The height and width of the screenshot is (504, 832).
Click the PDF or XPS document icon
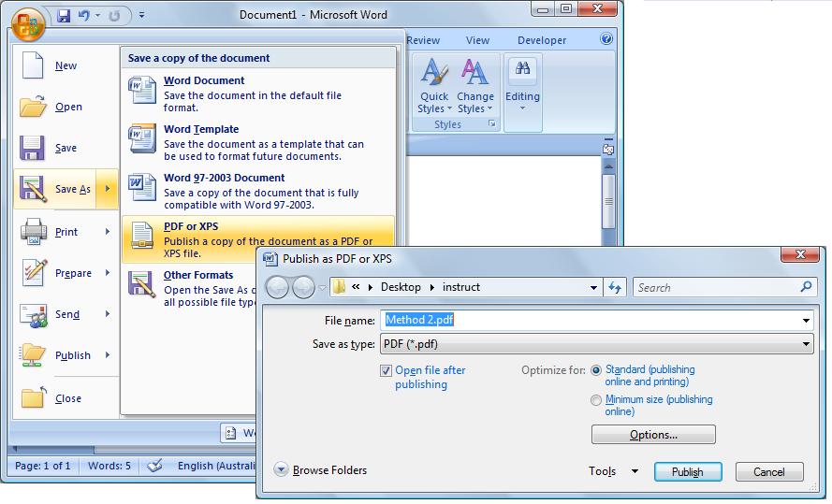click(142, 236)
